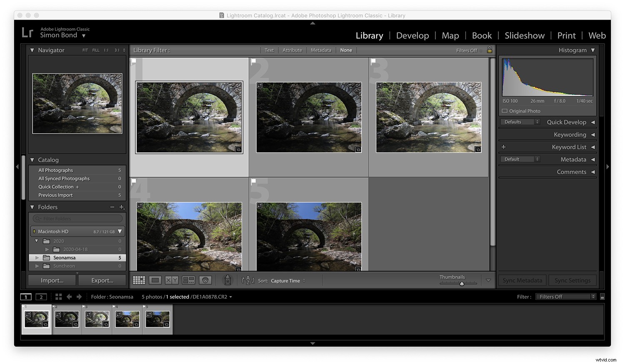Collapse the Histogram panel
Image resolution: width=625 pixels, height=364 pixels.
(593, 50)
